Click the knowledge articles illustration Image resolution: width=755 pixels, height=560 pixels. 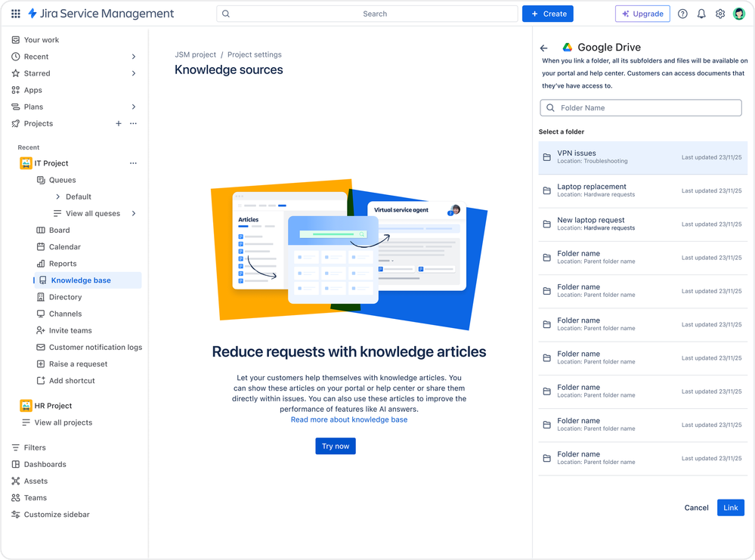[x=349, y=255]
